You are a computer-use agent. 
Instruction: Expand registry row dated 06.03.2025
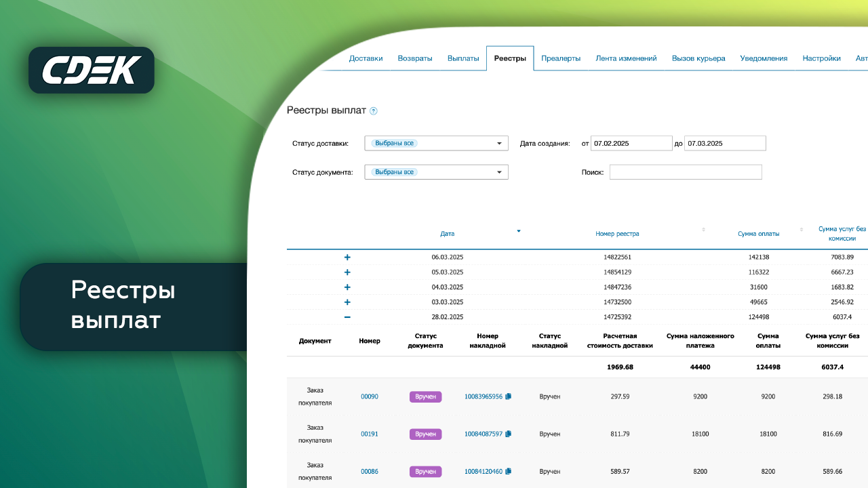tap(347, 258)
